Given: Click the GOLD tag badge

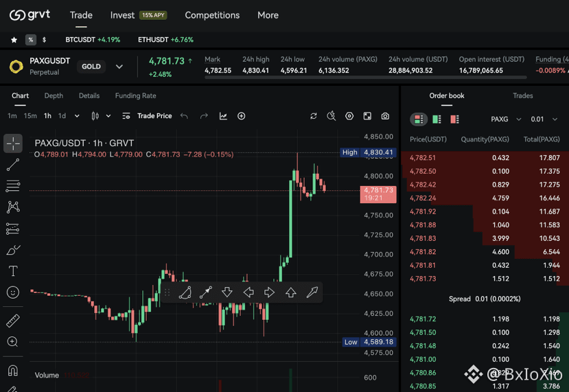Looking at the screenshot, I should [91, 67].
